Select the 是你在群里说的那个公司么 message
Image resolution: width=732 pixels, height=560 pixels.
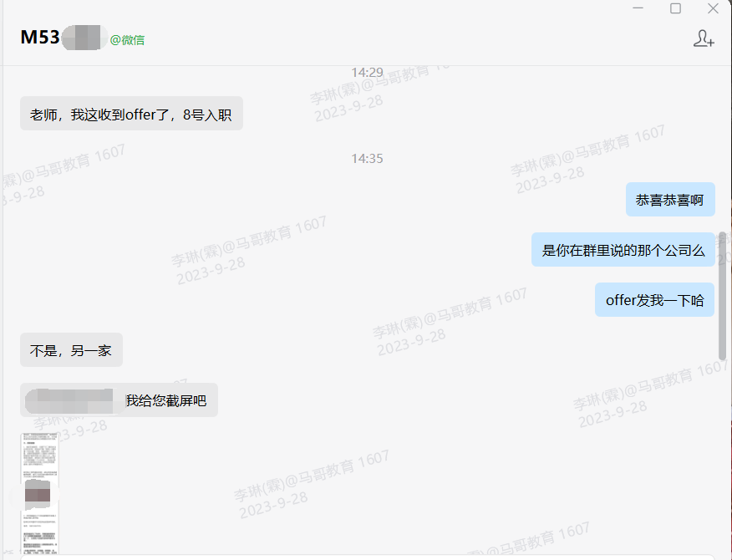coord(623,250)
